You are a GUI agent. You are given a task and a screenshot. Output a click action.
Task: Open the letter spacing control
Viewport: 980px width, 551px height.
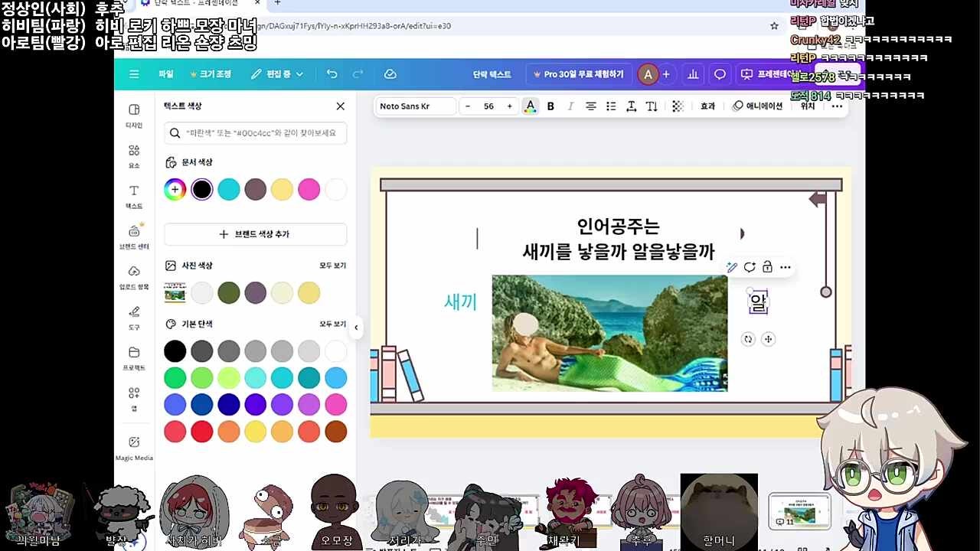pos(632,106)
